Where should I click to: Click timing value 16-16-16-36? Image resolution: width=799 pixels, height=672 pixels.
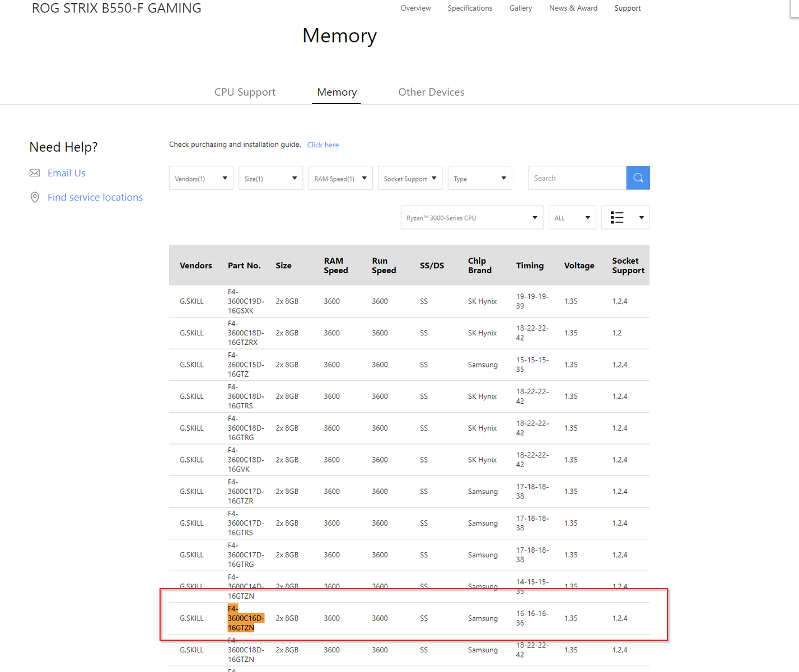[532, 618]
